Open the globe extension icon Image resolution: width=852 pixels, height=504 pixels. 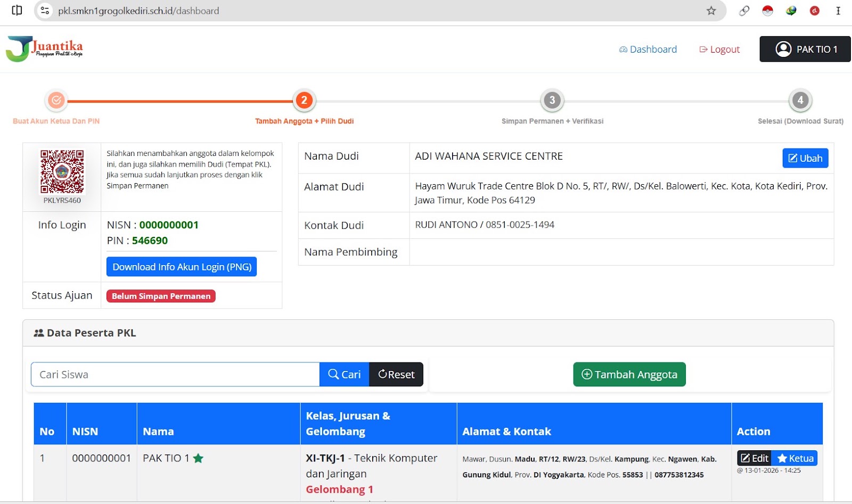coord(791,11)
